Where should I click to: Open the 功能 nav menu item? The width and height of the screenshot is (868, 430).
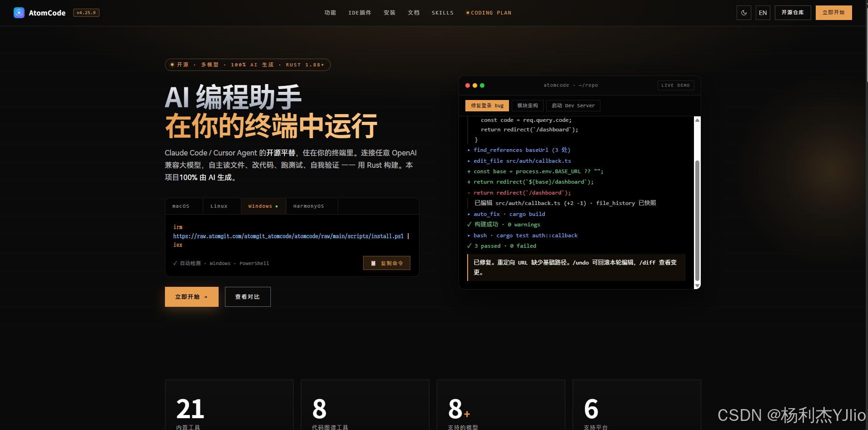click(x=330, y=13)
